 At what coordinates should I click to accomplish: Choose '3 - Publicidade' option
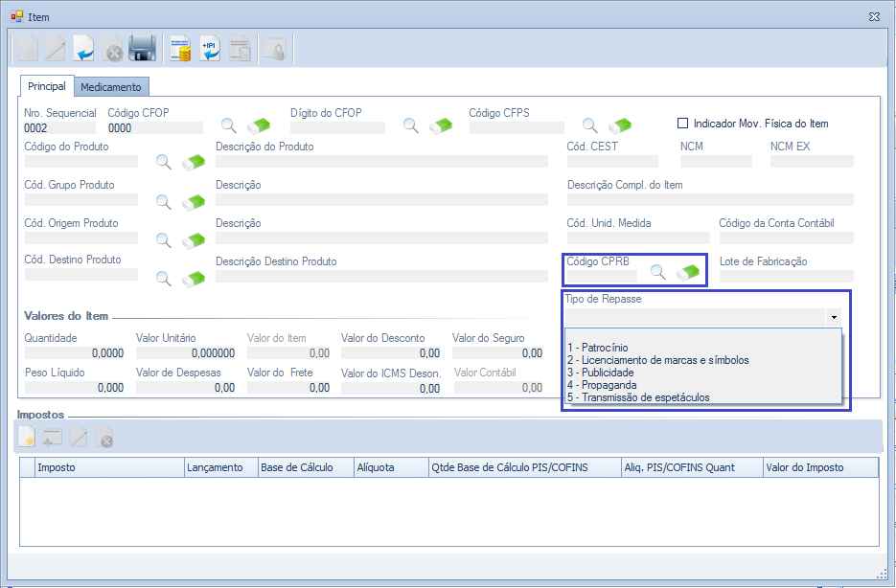coord(600,373)
